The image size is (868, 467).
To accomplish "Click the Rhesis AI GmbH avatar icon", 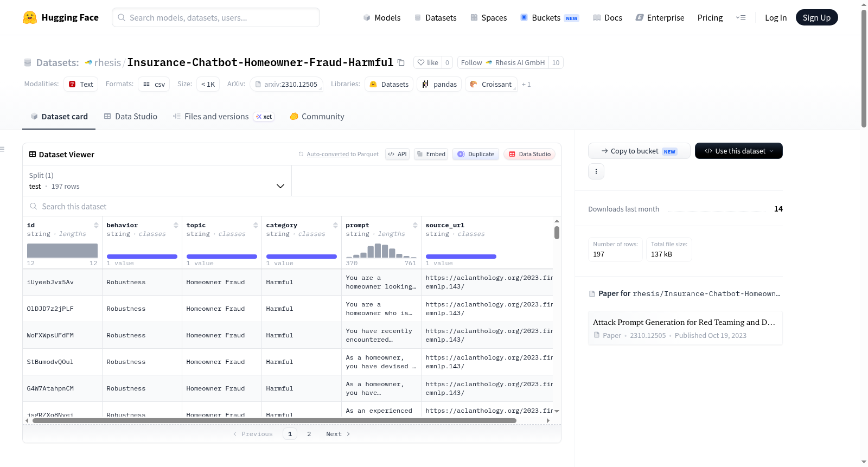I will coord(489,62).
